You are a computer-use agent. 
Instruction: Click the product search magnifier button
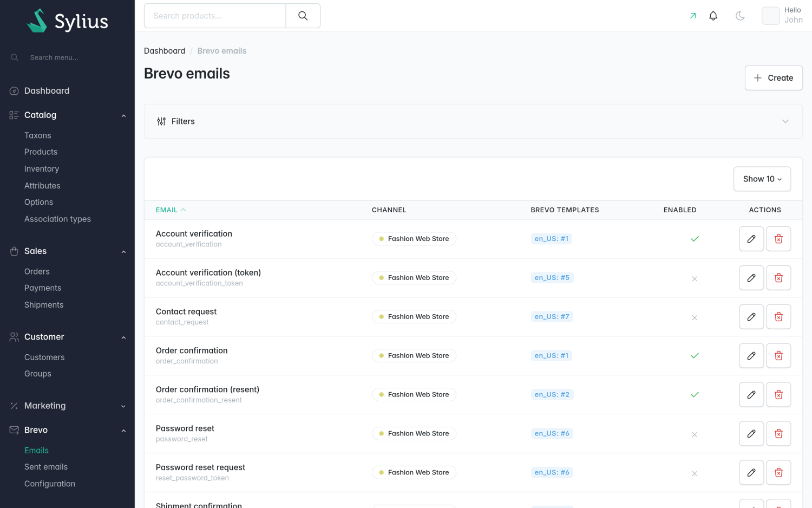click(x=303, y=16)
